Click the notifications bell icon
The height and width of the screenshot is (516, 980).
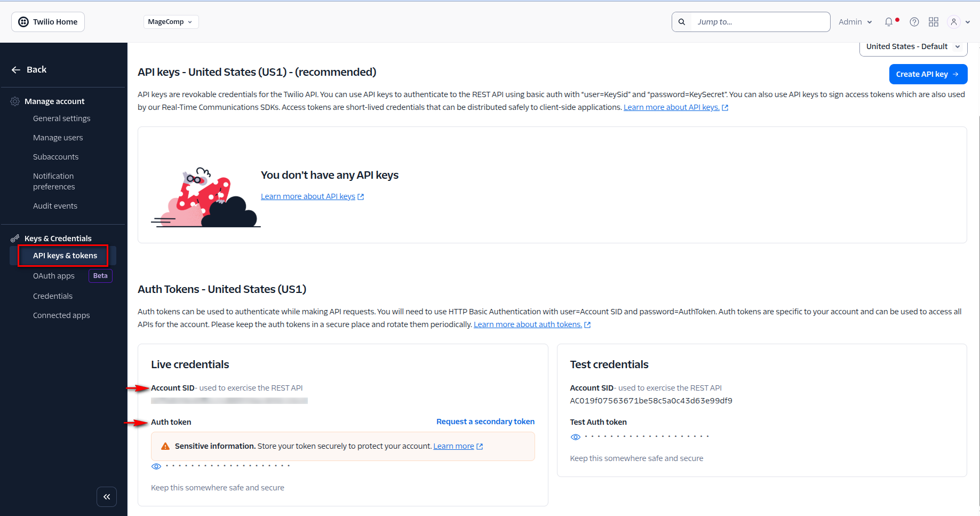(x=889, y=22)
